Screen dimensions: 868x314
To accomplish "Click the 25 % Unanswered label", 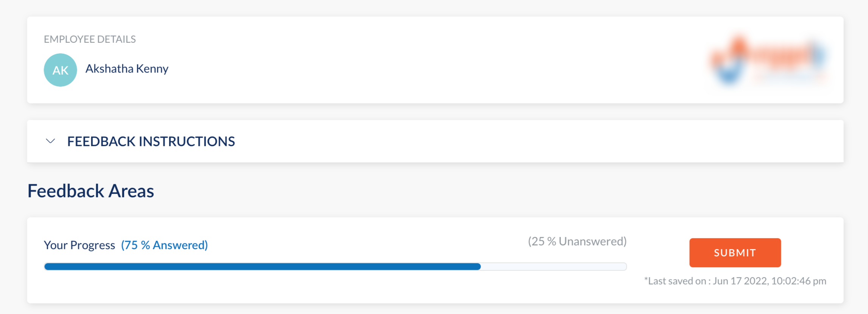I will tap(577, 241).
